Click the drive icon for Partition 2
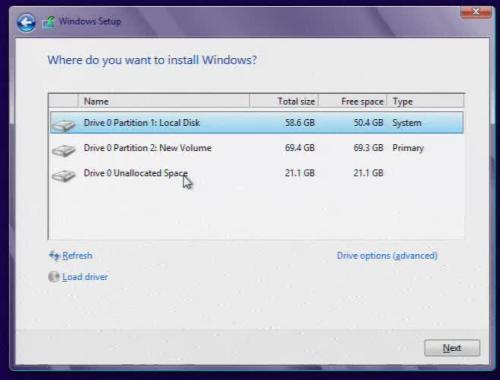500x380 pixels. tap(63, 150)
